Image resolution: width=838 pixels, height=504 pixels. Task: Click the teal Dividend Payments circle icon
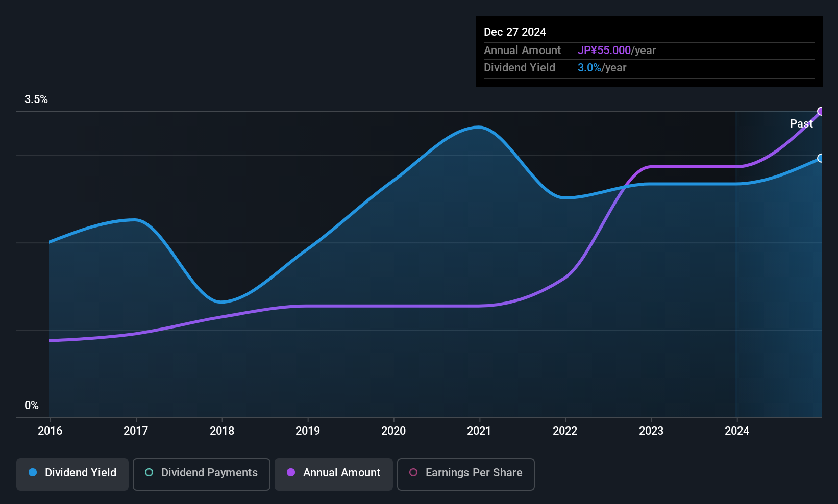click(x=149, y=472)
